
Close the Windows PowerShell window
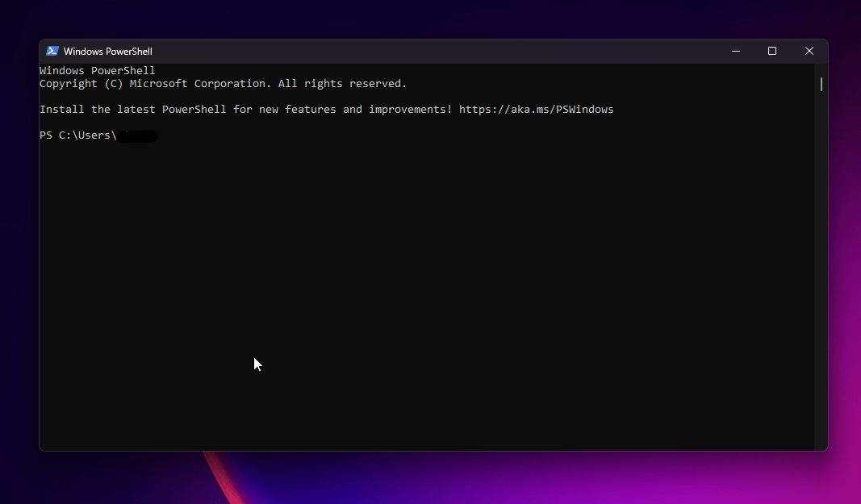pyautogui.click(x=809, y=51)
